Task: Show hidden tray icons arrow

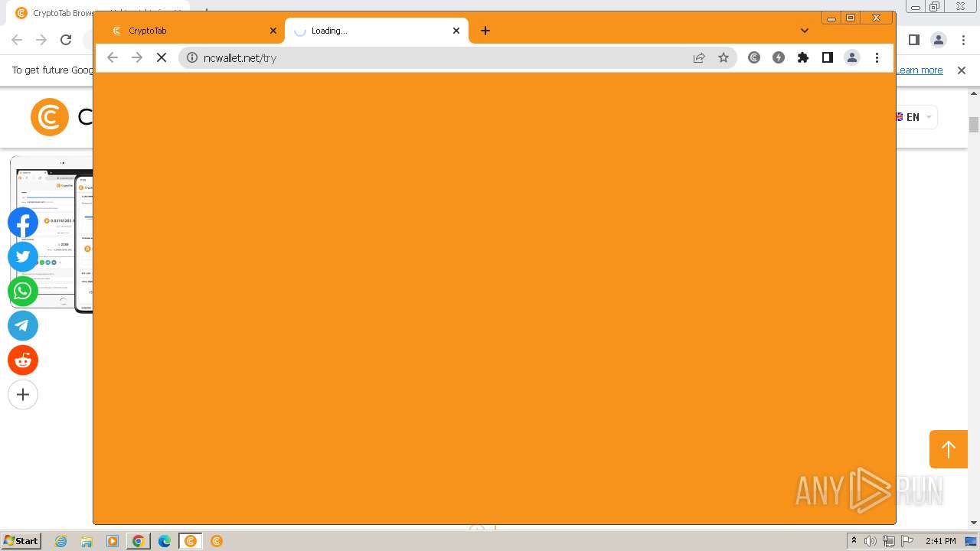Action: pyautogui.click(x=854, y=541)
